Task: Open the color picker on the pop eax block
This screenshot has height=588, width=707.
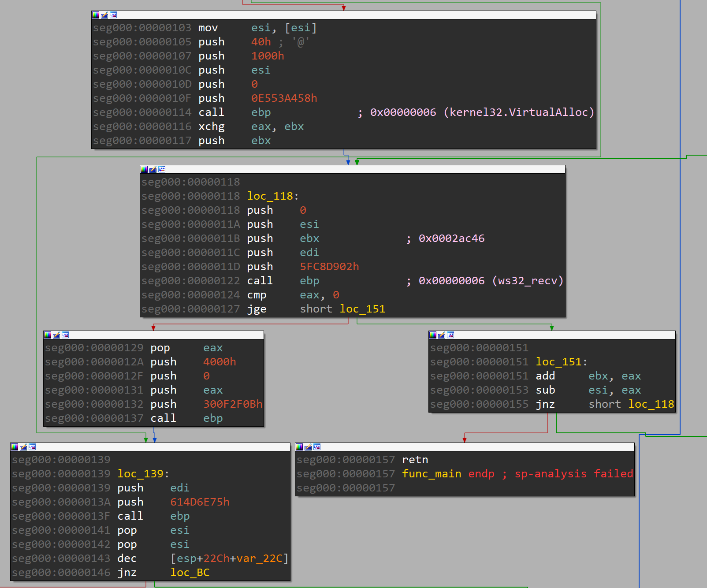Action: (x=48, y=335)
